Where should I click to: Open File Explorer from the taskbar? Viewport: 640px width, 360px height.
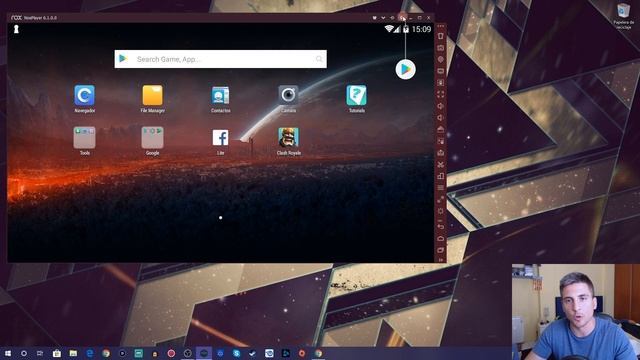[73, 353]
